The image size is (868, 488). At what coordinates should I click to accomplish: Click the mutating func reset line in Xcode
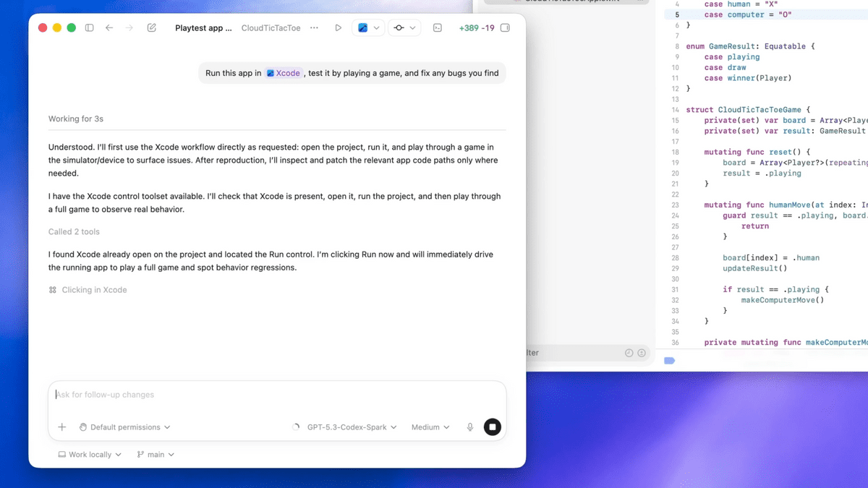757,152
